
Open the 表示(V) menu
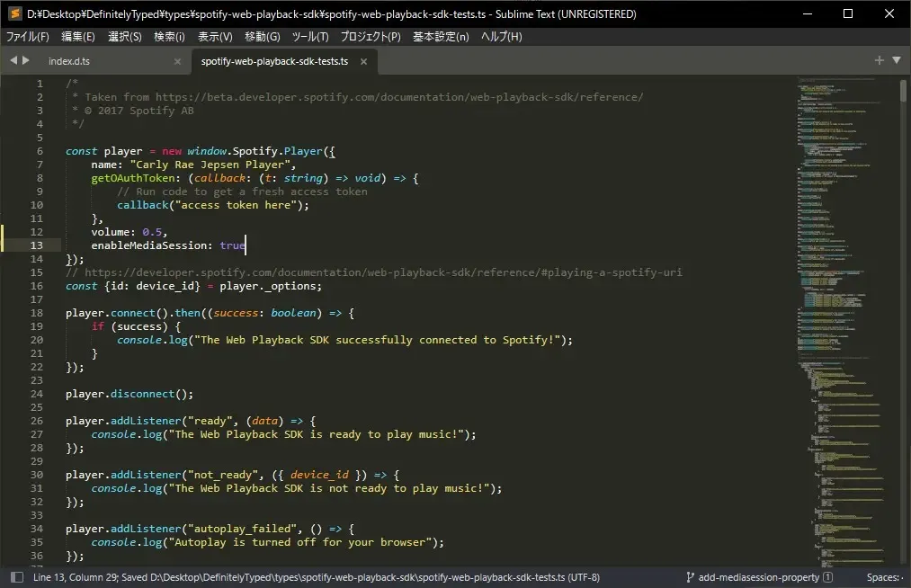215,37
